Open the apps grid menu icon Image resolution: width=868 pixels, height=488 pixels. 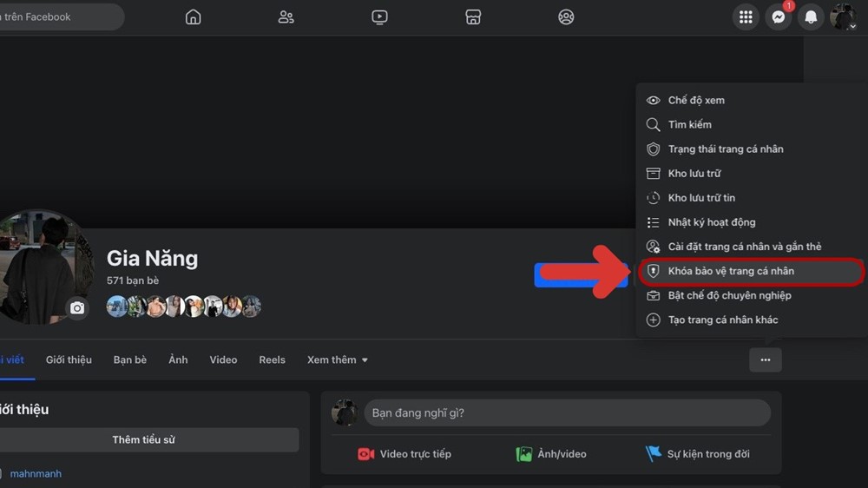746,16
